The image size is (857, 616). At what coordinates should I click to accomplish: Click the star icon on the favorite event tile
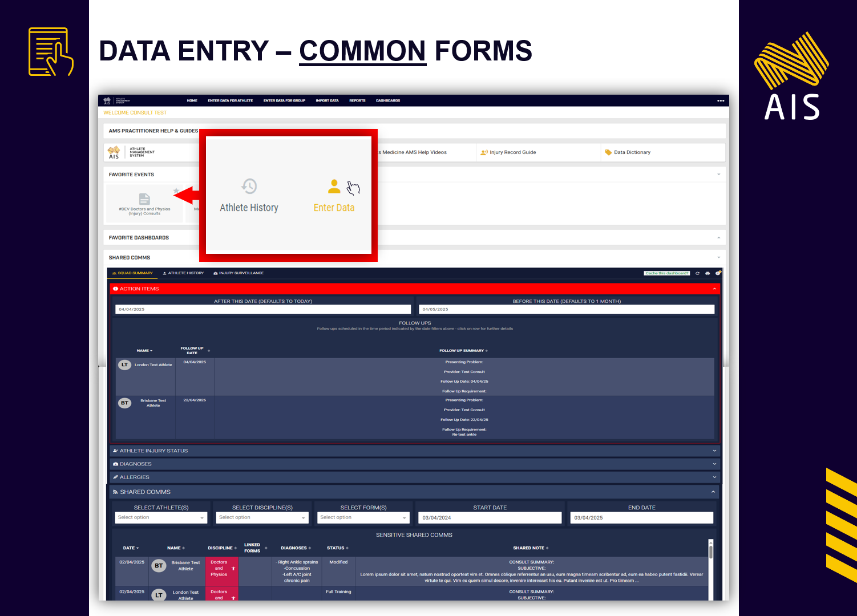(176, 191)
